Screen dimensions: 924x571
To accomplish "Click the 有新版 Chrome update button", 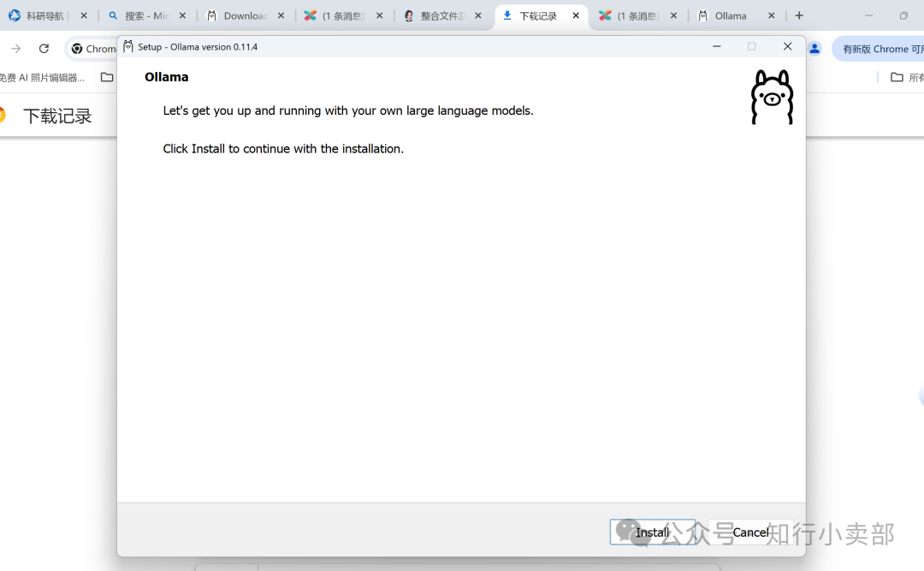I will coord(879,49).
